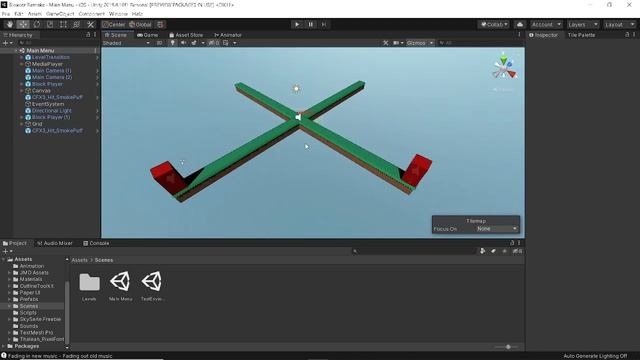Expand Canvas object in Hierarchy

tap(22, 91)
